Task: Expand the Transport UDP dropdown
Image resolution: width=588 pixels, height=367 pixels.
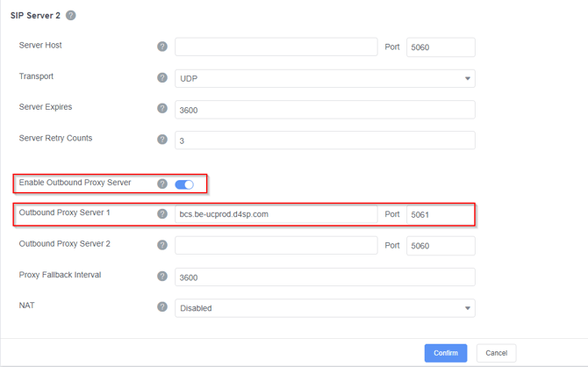Action: pyautogui.click(x=325, y=78)
